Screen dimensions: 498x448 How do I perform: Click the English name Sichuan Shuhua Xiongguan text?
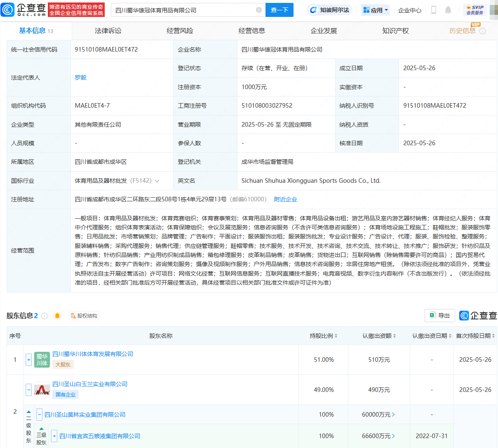(x=311, y=181)
